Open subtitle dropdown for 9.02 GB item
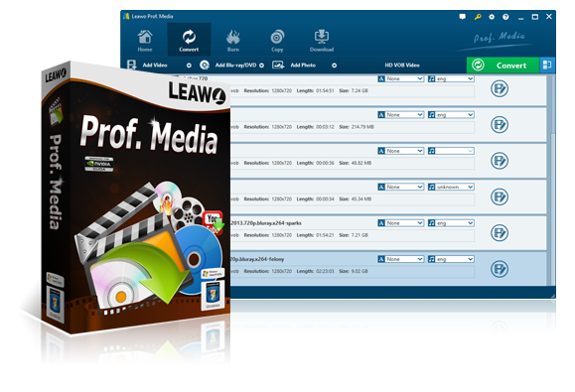This screenshot has height=392, width=575. tap(401, 259)
